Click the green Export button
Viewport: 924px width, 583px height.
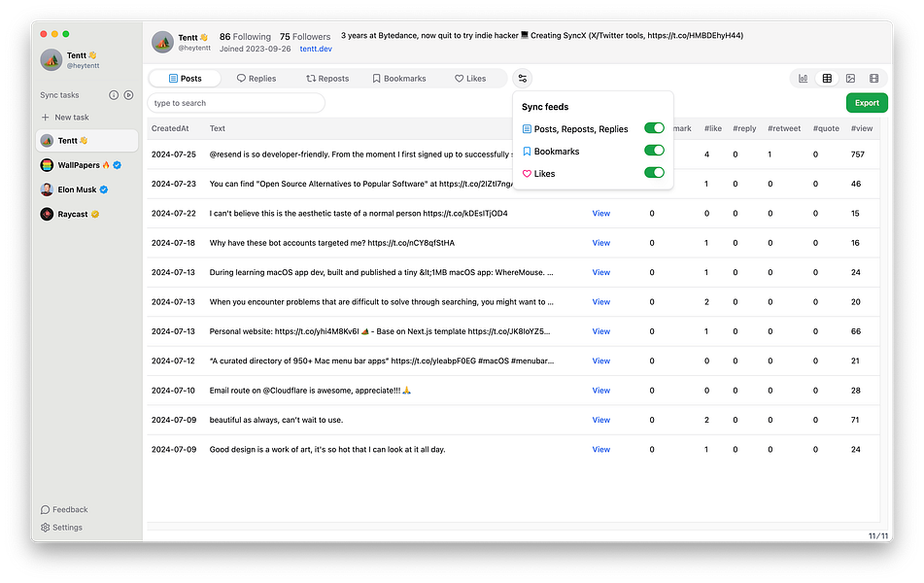click(867, 103)
